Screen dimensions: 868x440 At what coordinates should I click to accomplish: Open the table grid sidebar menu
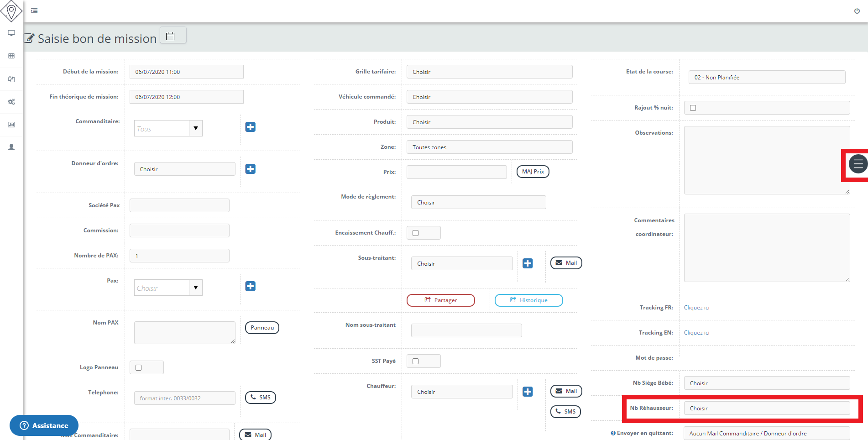tap(11, 56)
